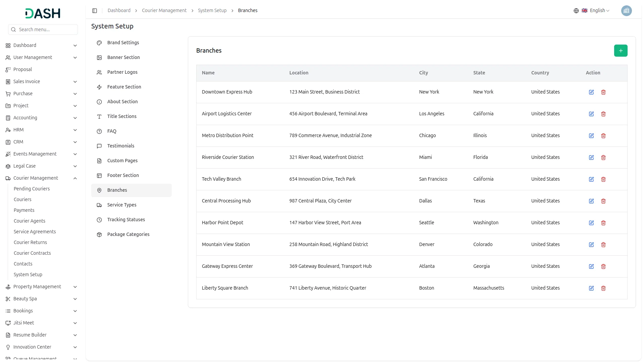Select Package Categories in setup menu
The width and height of the screenshot is (644, 362).
click(128, 234)
